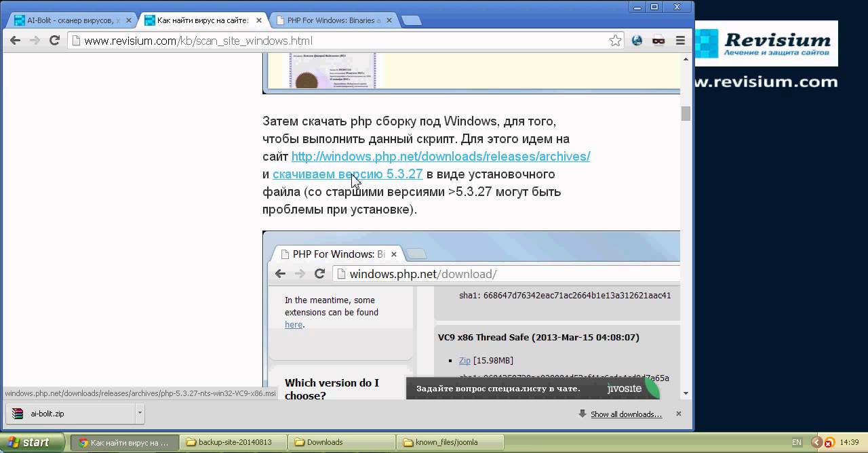Image resolution: width=868 pixels, height=453 pixels.
Task: Close the PHP For Windows tab
Action: click(389, 20)
